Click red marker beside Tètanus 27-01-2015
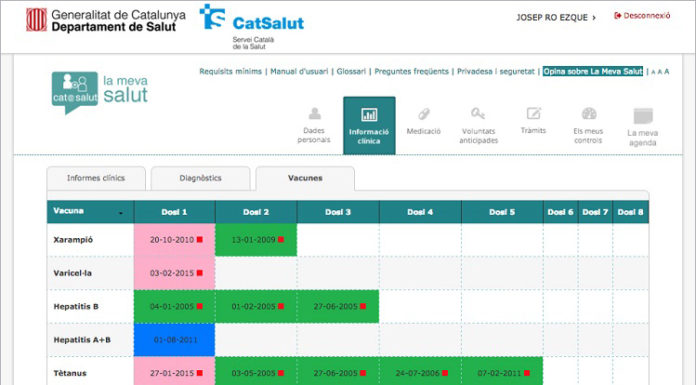 pyautogui.click(x=200, y=373)
